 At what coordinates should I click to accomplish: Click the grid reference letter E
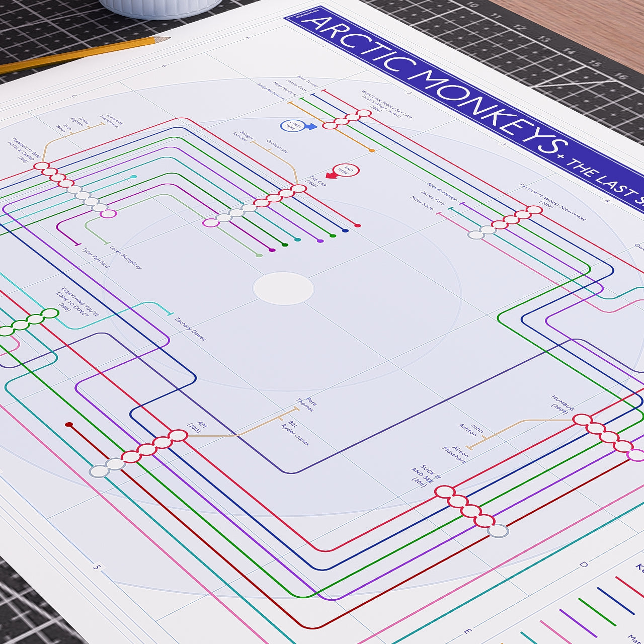click(467, 631)
